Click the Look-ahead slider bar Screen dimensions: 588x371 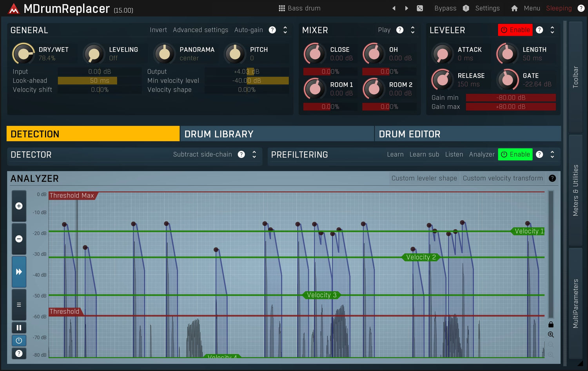point(100,81)
